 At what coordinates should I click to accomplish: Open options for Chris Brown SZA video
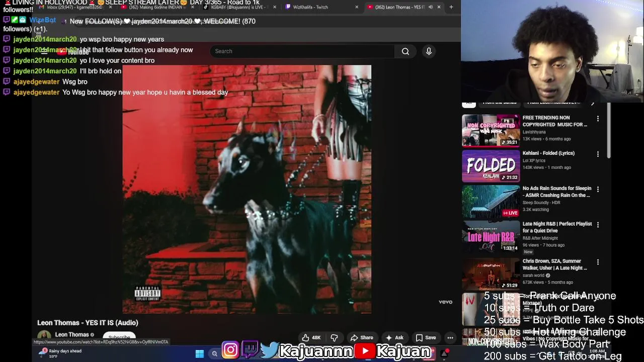tap(598, 262)
